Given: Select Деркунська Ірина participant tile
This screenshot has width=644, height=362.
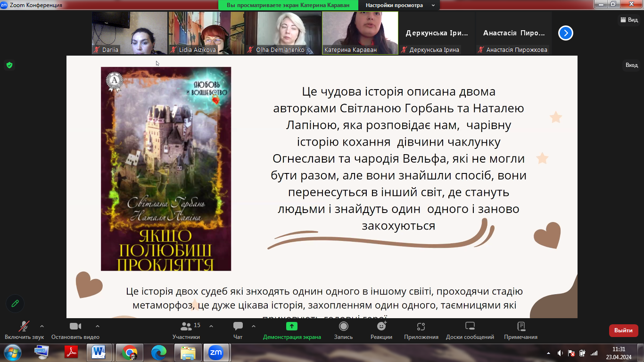Looking at the screenshot, I should [x=437, y=33].
